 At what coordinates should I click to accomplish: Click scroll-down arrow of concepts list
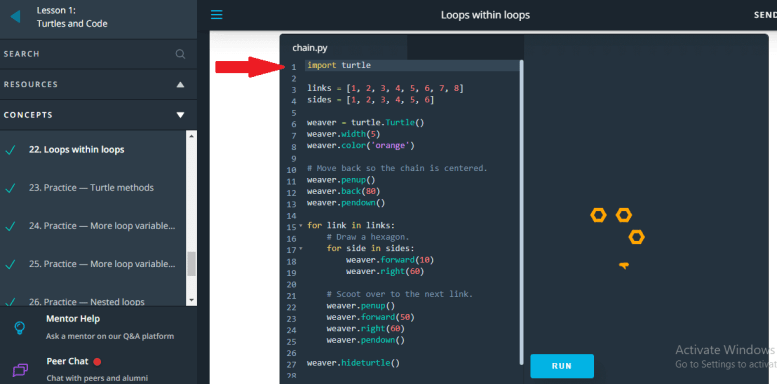click(191, 300)
